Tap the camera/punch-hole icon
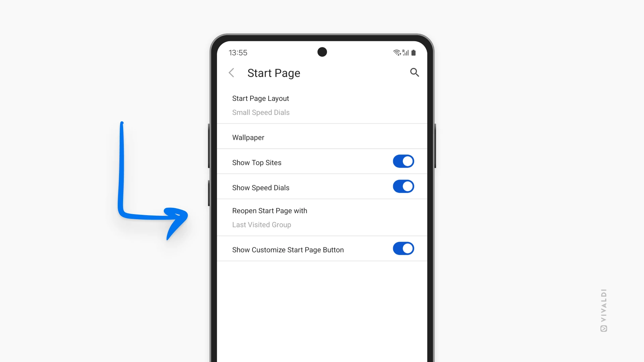Viewport: 644px width, 362px height. point(322,52)
